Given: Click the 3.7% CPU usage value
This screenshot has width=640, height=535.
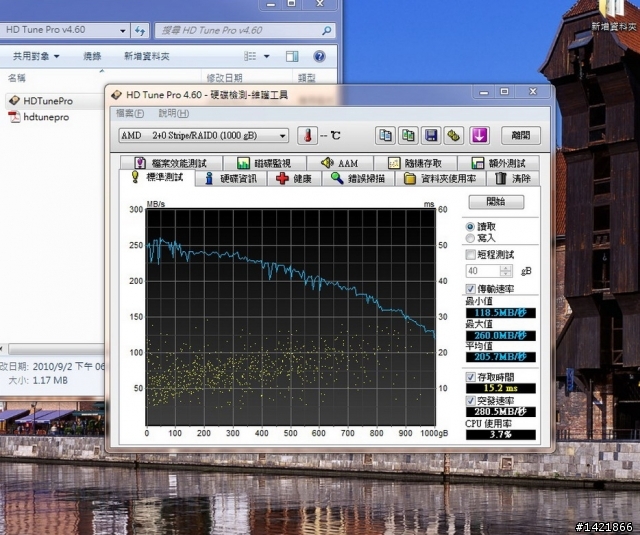Looking at the screenshot, I should [500, 435].
